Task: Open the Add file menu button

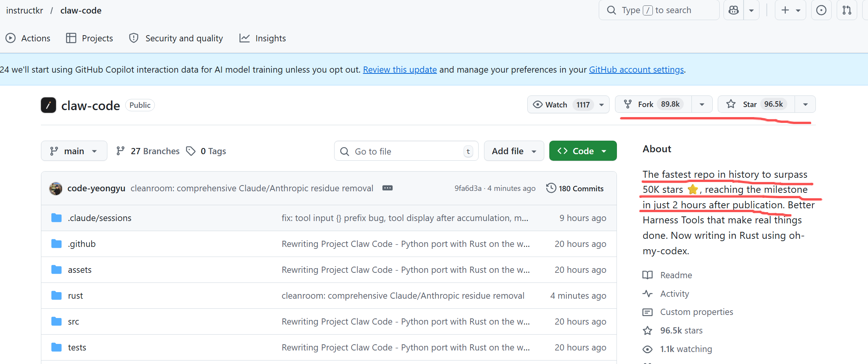Action: (x=514, y=151)
